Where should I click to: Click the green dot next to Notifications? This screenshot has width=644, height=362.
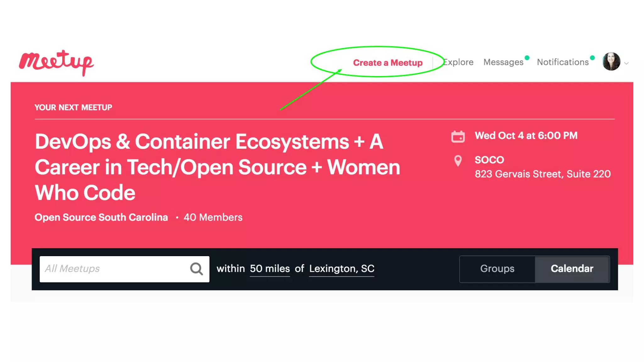[x=592, y=58]
